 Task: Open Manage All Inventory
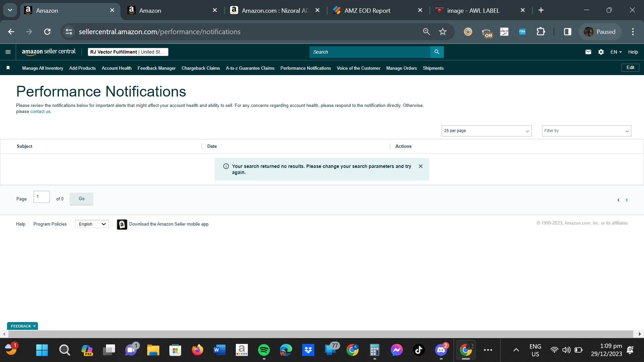point(43,68)
